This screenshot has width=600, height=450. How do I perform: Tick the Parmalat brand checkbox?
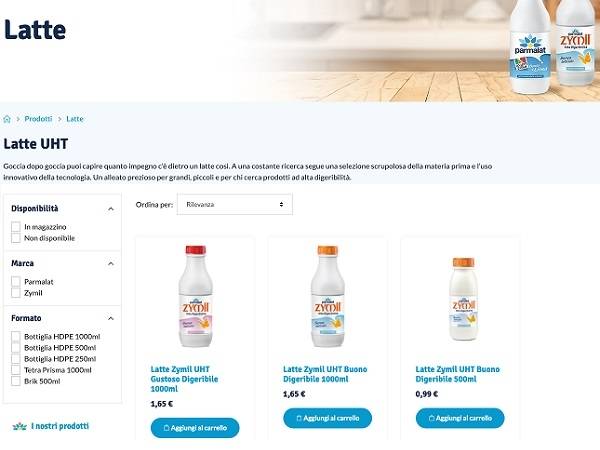16,282
